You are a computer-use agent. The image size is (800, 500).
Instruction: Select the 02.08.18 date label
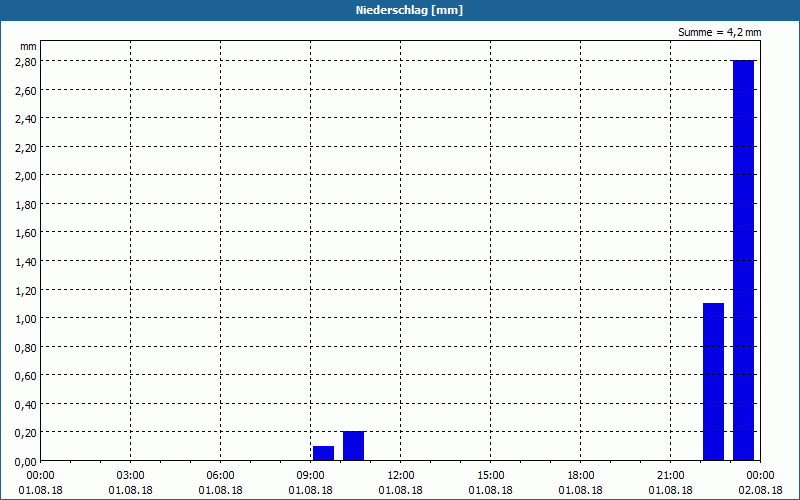pos(760,490)
